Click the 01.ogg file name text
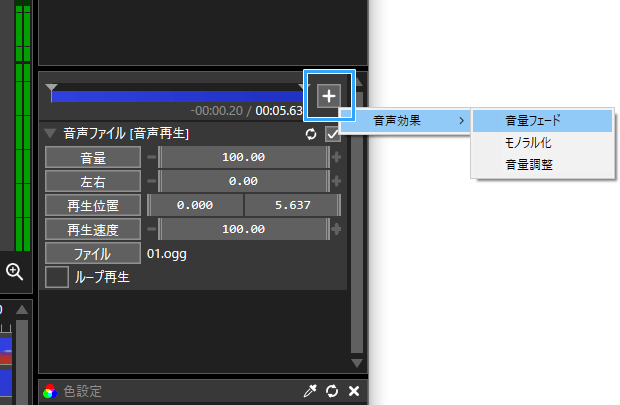This screenshot has width=620, height=405. [x=166, y=254]
